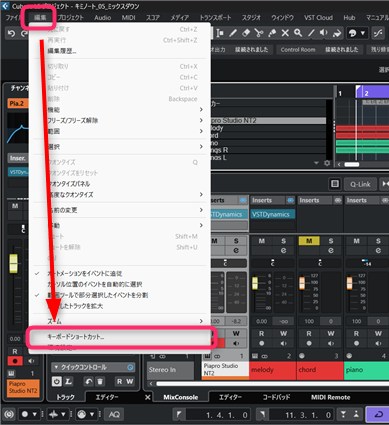Open Edit Channel Settings 'e' on melody channel

coord(283,250)
